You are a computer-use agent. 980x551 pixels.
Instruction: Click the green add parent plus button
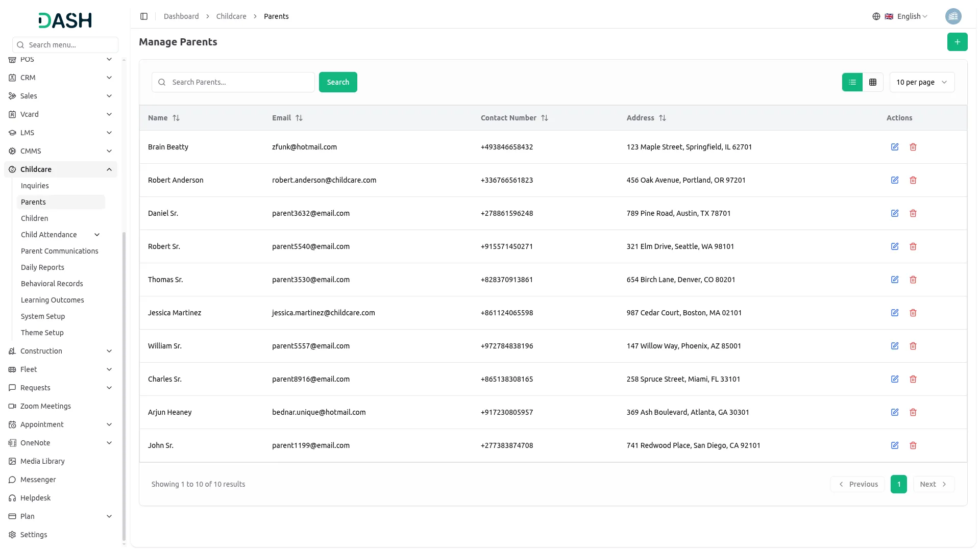pyautogui.click(x=957, y=42)
